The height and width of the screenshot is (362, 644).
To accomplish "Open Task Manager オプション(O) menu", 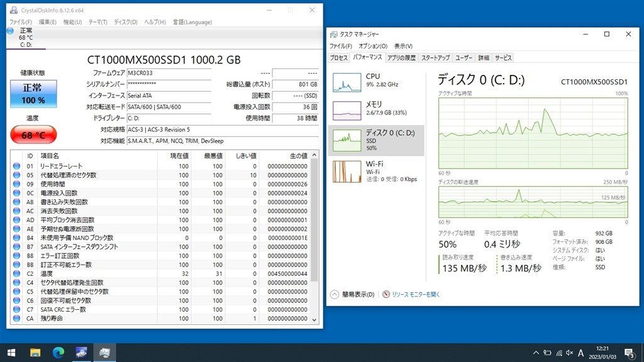I will pyautogui.click(x=373, y=46).
